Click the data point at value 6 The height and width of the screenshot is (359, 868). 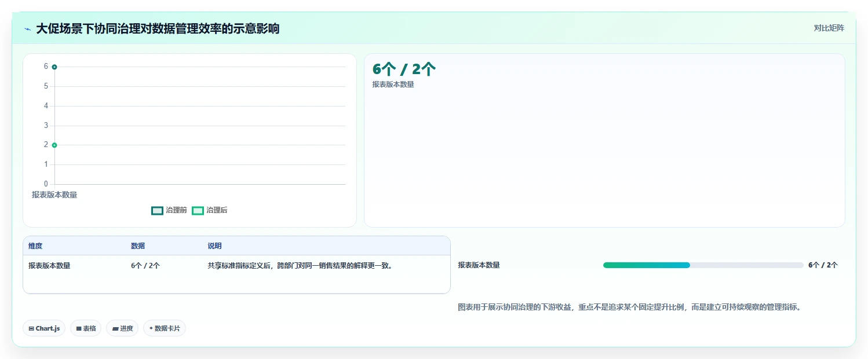click(x=54, y=67)
